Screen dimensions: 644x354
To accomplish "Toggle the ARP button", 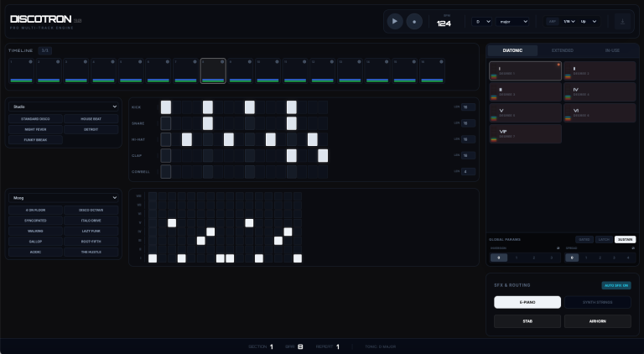I will [553, 21].
